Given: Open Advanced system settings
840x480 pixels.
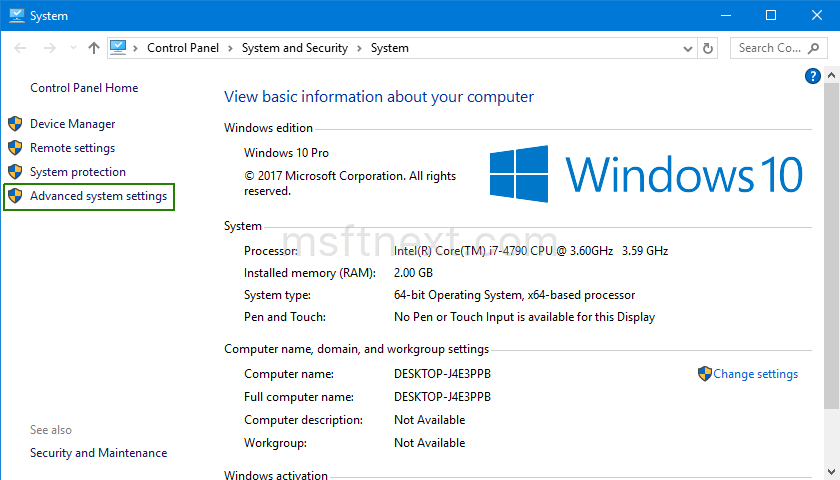Looking at the screenshot, I should pyautogui.click(x=99, y=196).
